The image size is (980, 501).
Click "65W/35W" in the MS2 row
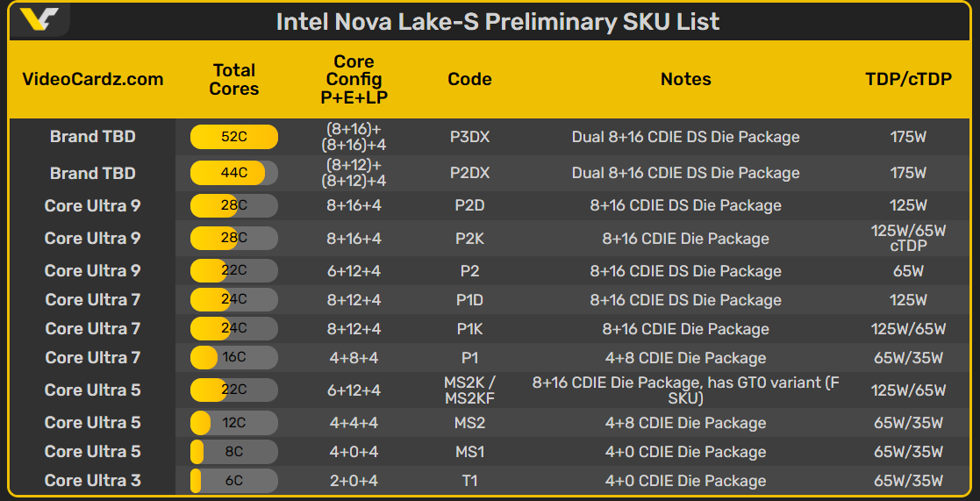[908, 423]
